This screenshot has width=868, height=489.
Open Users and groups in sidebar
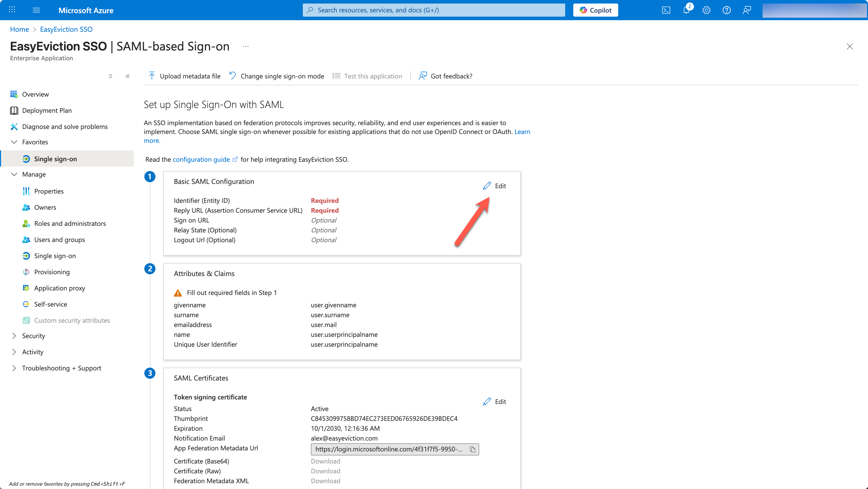59,240
